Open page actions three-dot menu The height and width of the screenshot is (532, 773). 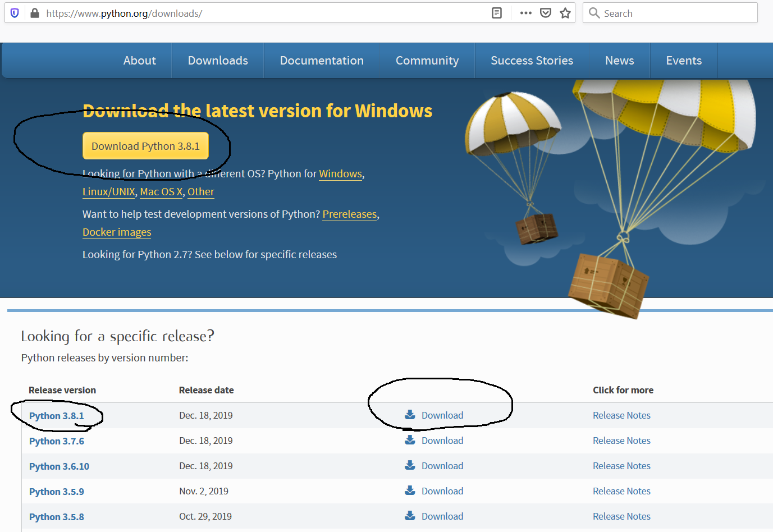(526, 13)
